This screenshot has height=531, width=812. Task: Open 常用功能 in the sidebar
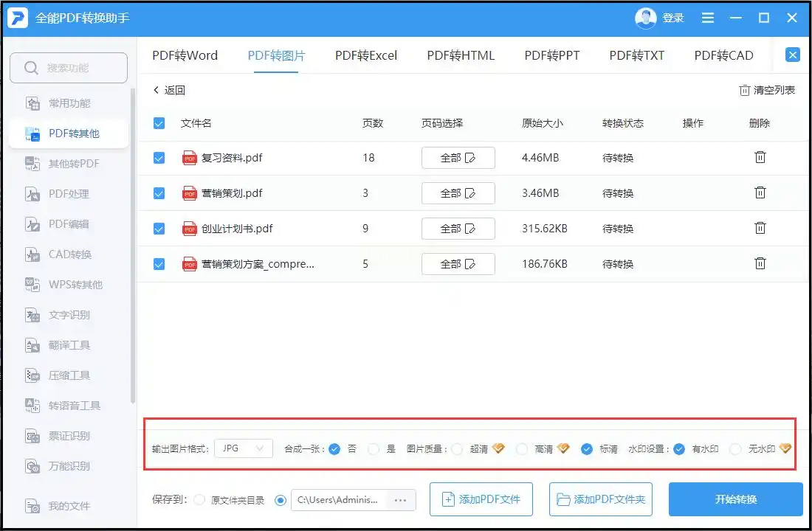coord(69,103)
